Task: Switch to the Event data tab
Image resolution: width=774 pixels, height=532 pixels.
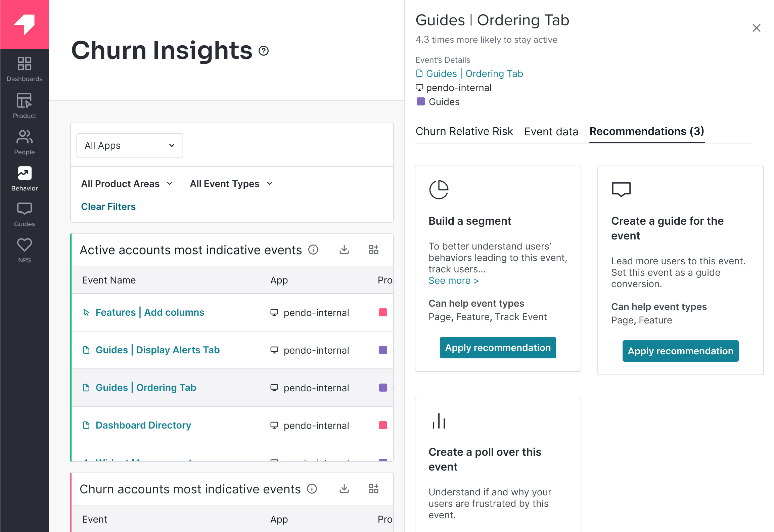Action: point(551,132)
